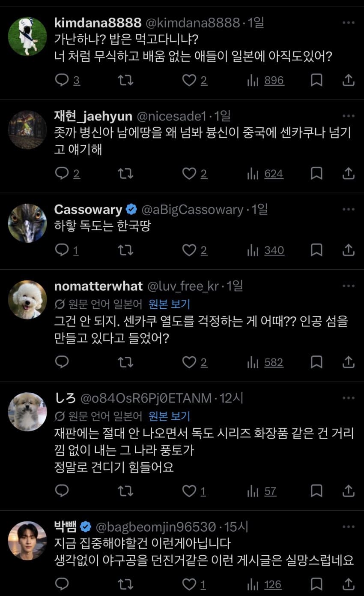Share the tweet from しろ
This screenshot has width=364, height=596.
349,491
